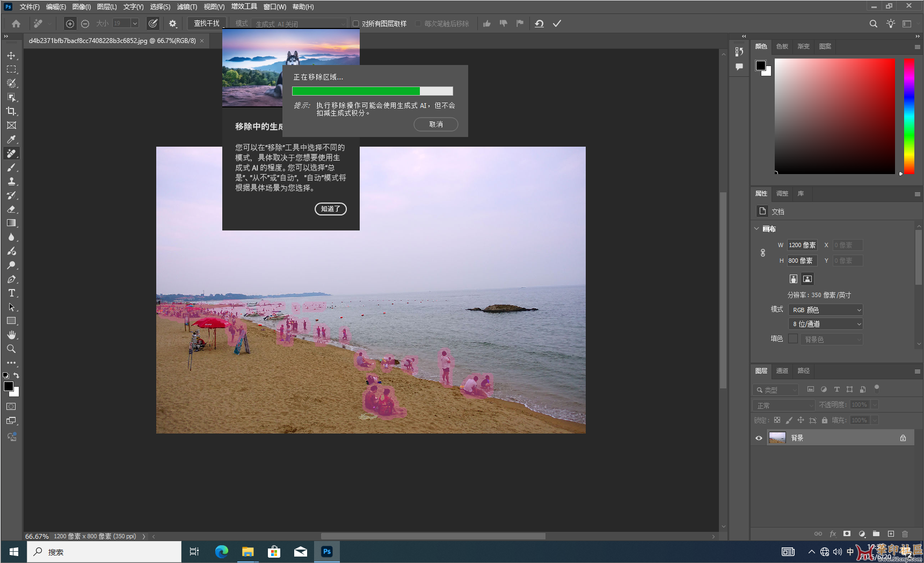Click the create new layer icon
Screen dimensions: 924x563
891,534
